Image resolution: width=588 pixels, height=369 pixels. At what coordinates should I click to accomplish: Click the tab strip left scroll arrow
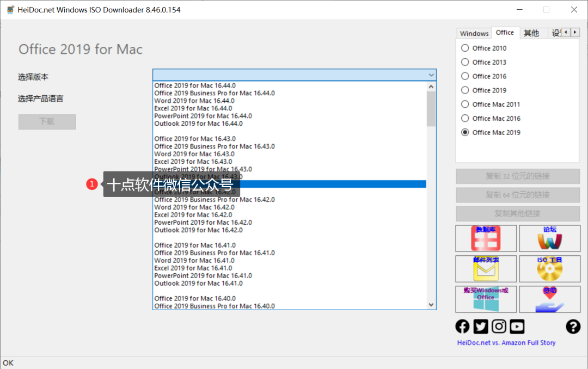(566, 32)
